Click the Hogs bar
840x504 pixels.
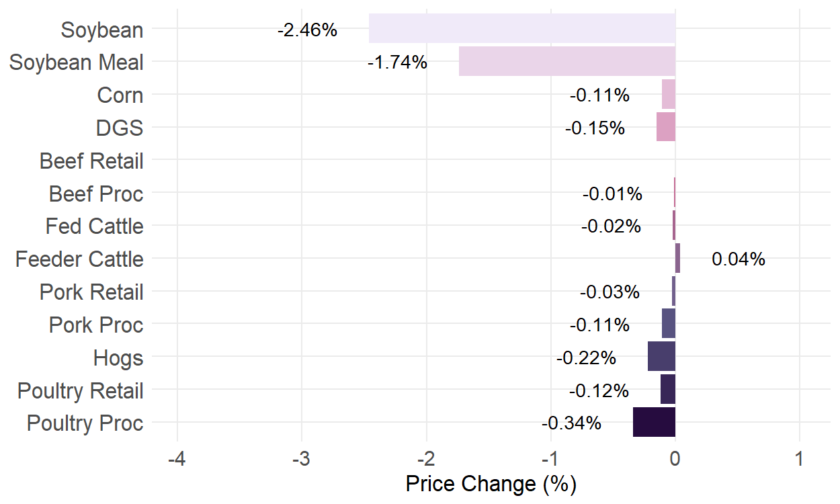[x=661, y=356]
